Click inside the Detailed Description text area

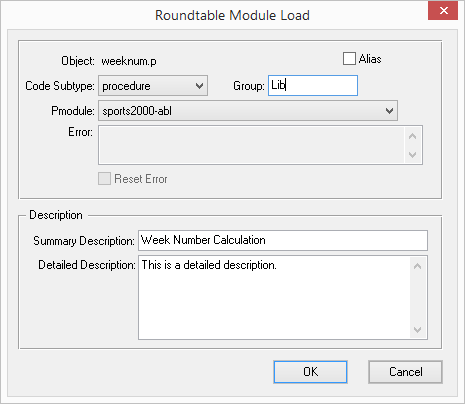click(275, 298)
